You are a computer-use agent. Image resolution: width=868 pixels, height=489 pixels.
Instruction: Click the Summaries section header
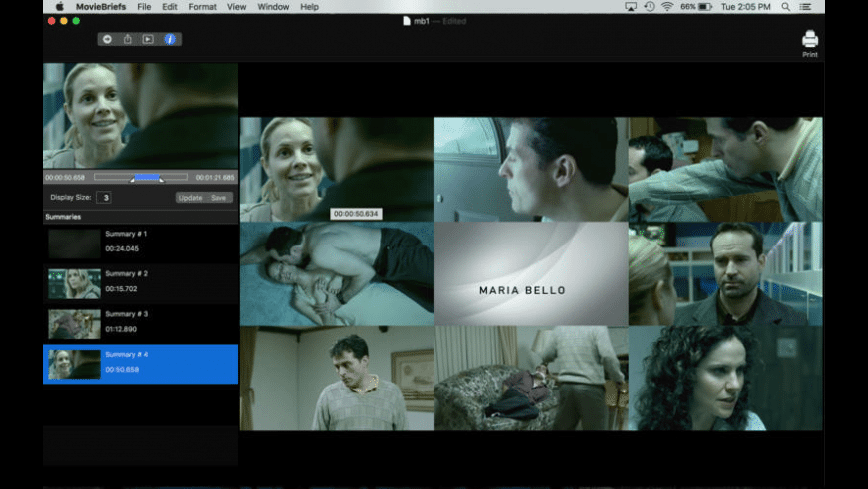[141, 217]
